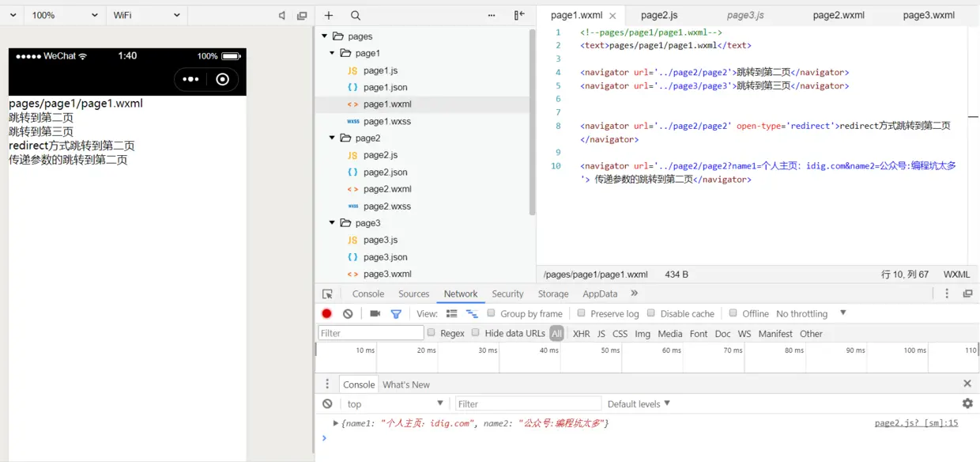
Task: Close the page1.wxml editor tab
Action: [612, 16]
